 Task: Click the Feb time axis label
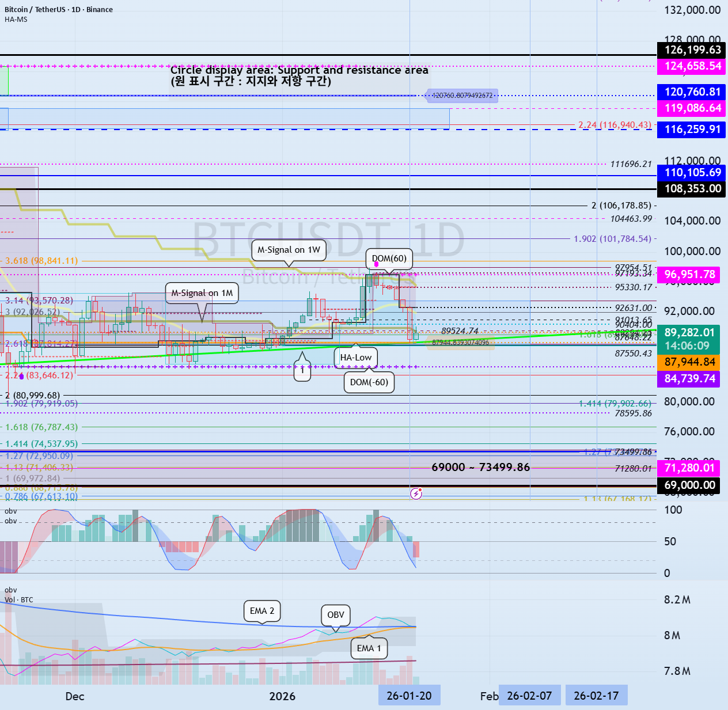[489, 696]
